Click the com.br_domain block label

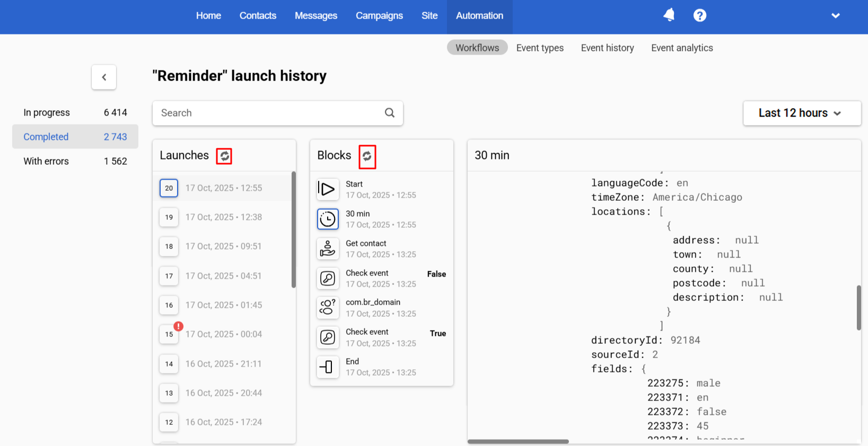[x=373, y=302]
